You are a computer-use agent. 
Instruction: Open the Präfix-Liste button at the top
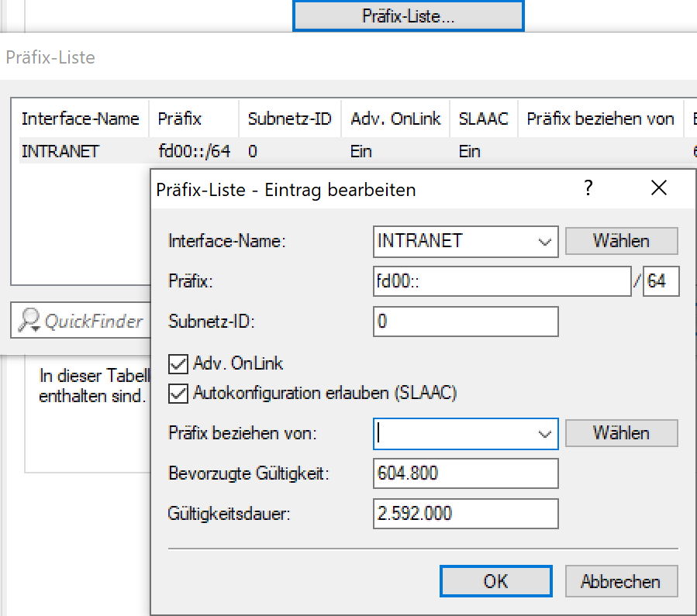coord(407,15)
